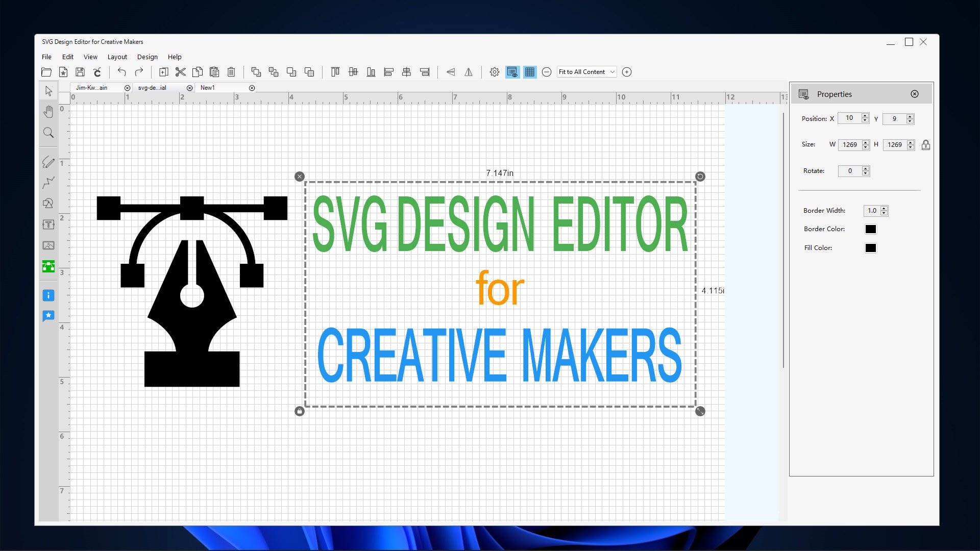Select the freehand Pencil draw tool
Viewport: 980px width, 551px height.
click(x=48, y=162)
